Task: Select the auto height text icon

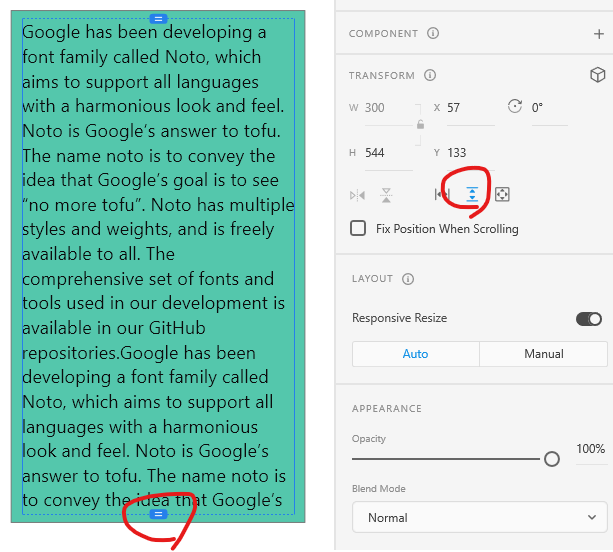Action: [x=472, y=194]
